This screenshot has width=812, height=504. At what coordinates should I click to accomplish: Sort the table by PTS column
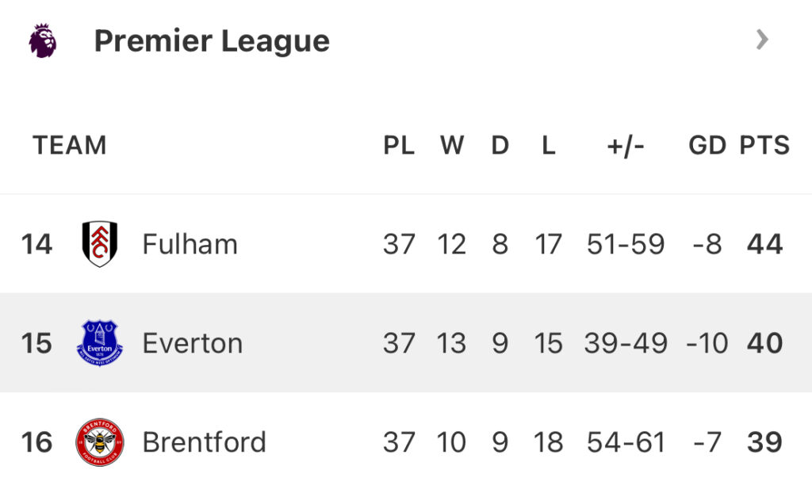coord(764,145)
